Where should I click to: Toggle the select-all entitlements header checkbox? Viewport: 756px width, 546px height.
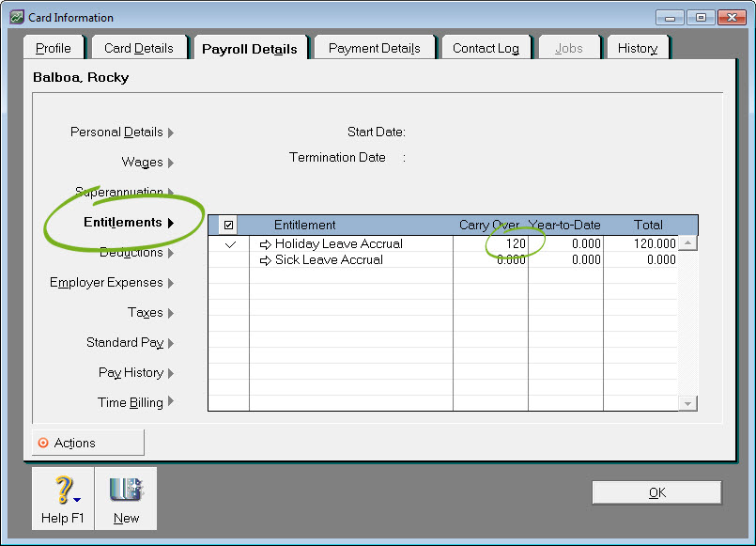tap(229, 226)
